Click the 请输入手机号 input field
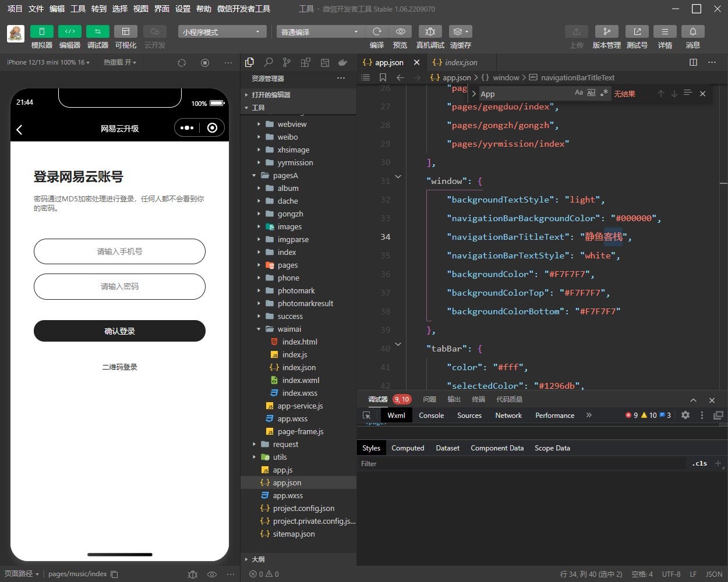The height and width of the screenshot is (582, 728). 119,251
